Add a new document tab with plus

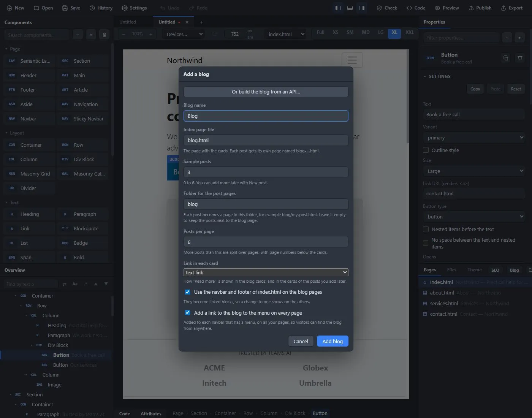point(201,22)
